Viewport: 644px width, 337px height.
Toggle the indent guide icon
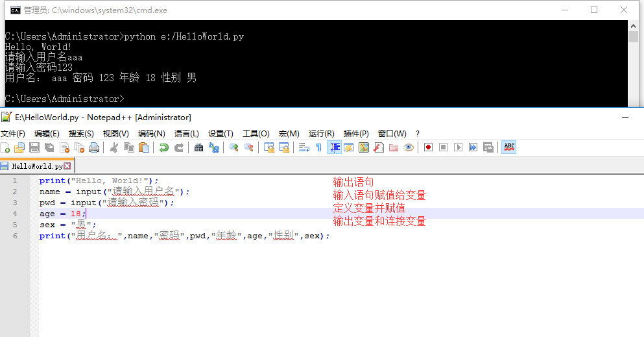tap(334, 147)
